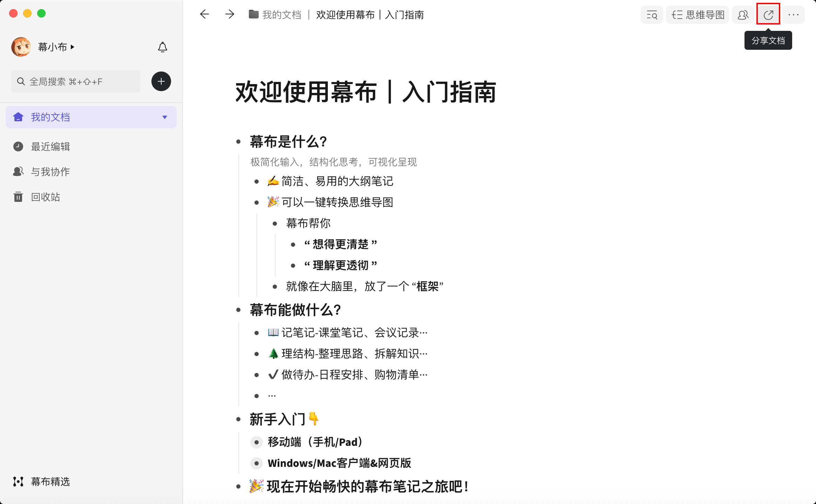
Task: Click the line 理结构-整理思路、拆解知识
Action: pyautogui.click(x=348, y=354)
